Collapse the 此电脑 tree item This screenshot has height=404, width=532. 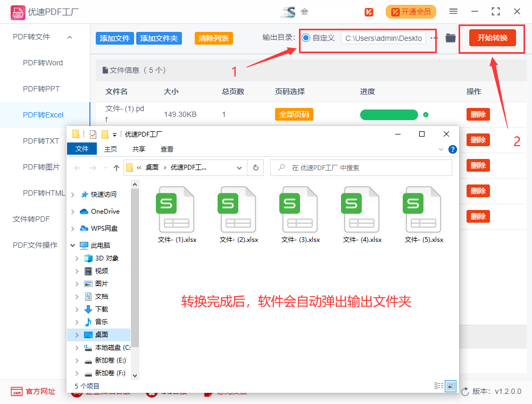click(x=72, y=245)
